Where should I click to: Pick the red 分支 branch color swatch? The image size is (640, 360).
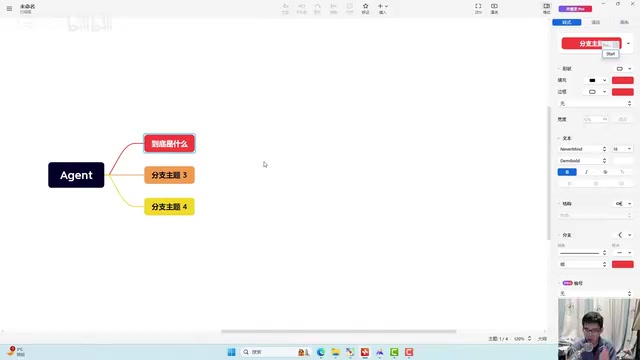coord(622,264)
